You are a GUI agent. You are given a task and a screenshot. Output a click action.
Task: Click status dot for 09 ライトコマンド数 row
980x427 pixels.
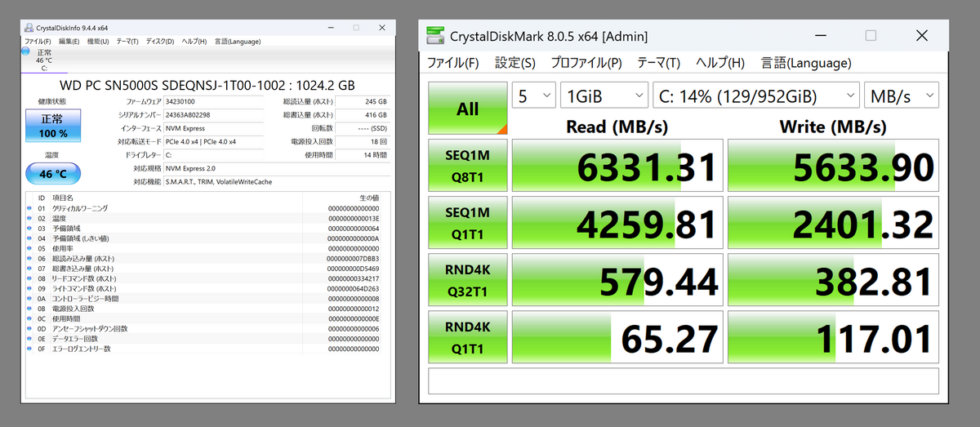[29, 288]
